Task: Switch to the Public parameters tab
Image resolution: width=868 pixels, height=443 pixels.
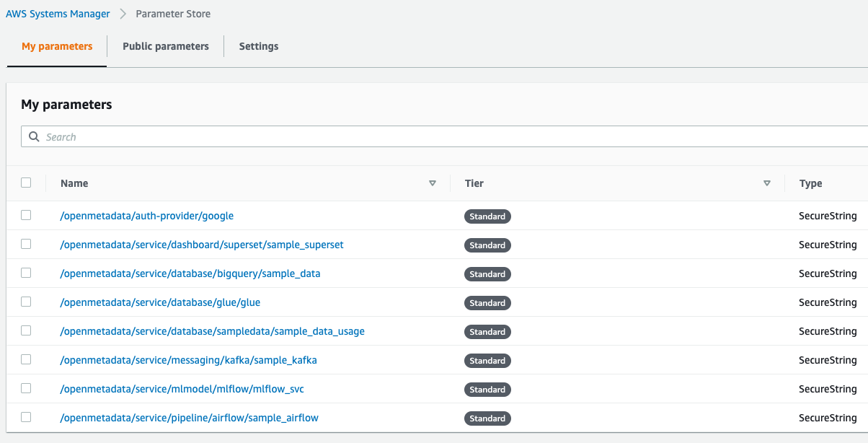Action: click(x=166, y=45)
